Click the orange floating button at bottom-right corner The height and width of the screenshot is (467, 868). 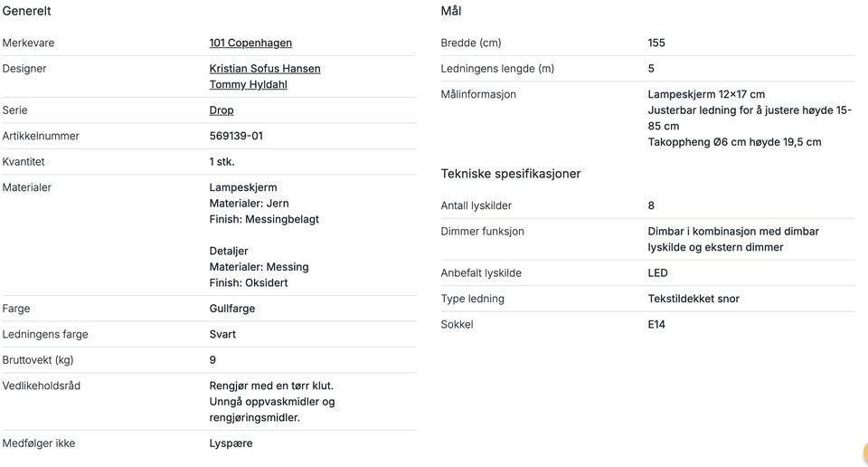(x=862, y=454)
